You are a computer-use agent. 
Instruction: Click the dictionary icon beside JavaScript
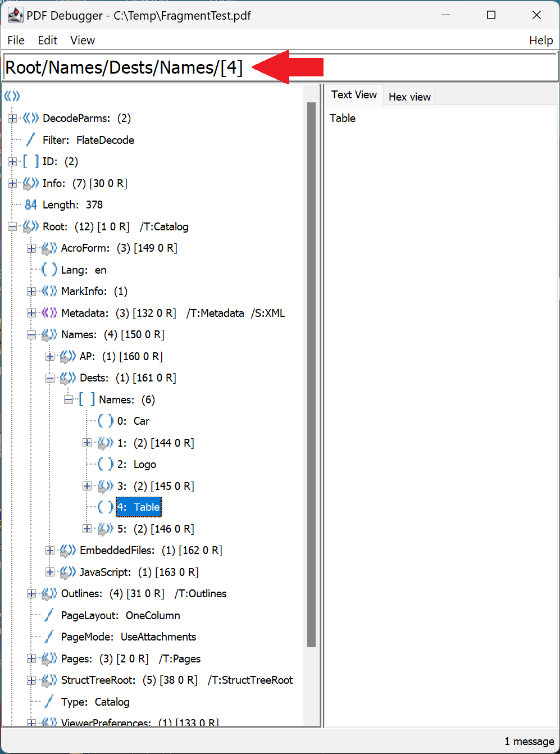[x=67, y=572]
